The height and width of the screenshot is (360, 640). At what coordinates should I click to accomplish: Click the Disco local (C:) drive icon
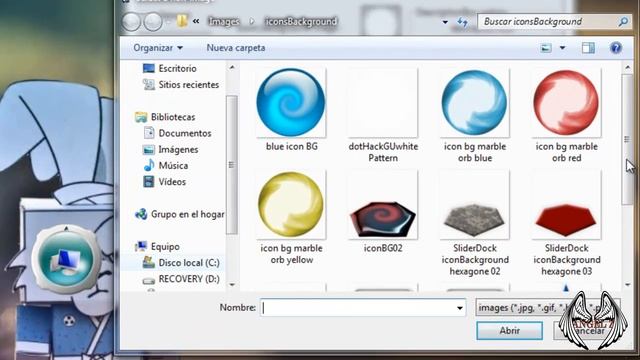pyautogui.click(x=149, y=262)
